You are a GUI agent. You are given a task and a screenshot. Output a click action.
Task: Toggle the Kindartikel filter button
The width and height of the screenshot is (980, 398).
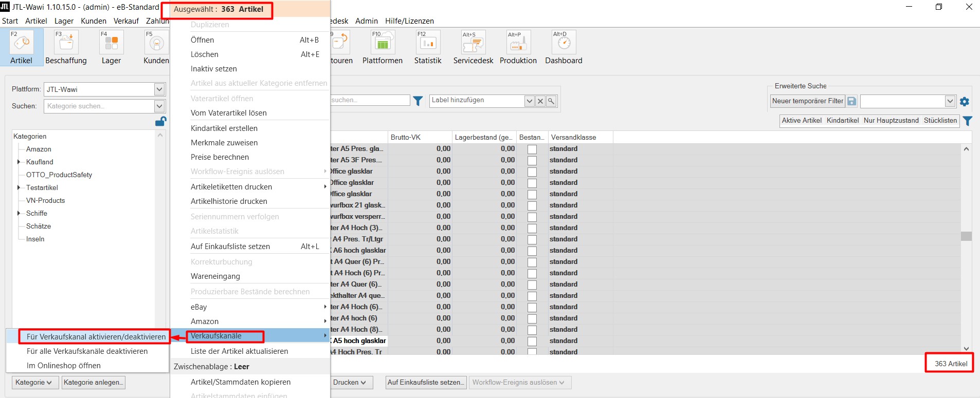coord(842,121)
